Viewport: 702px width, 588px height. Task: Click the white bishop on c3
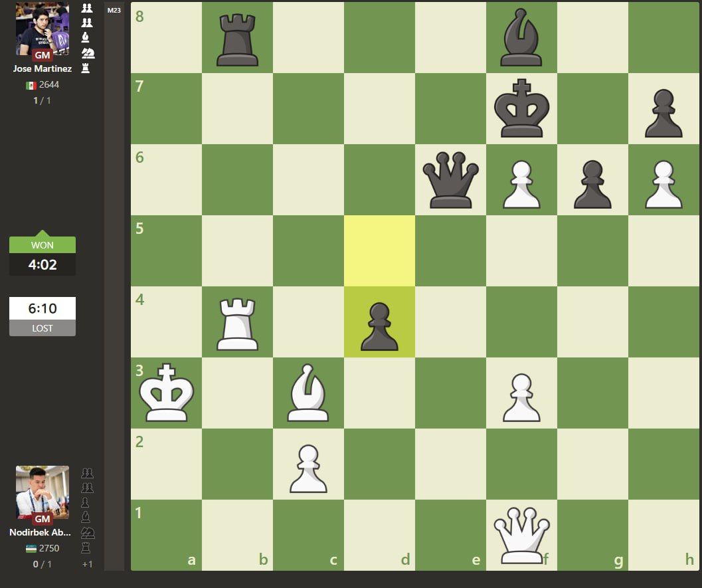point(308,393)
